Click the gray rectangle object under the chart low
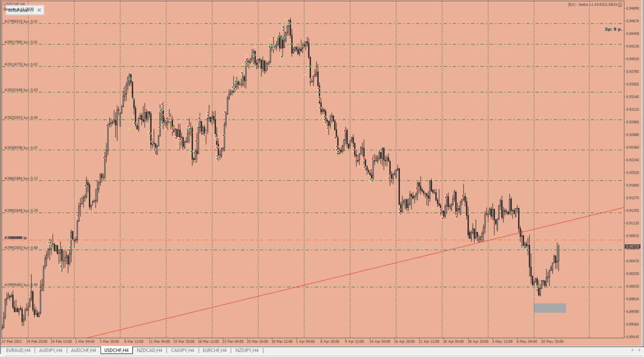Screen dimensions: 644x357 pos(550,308)
